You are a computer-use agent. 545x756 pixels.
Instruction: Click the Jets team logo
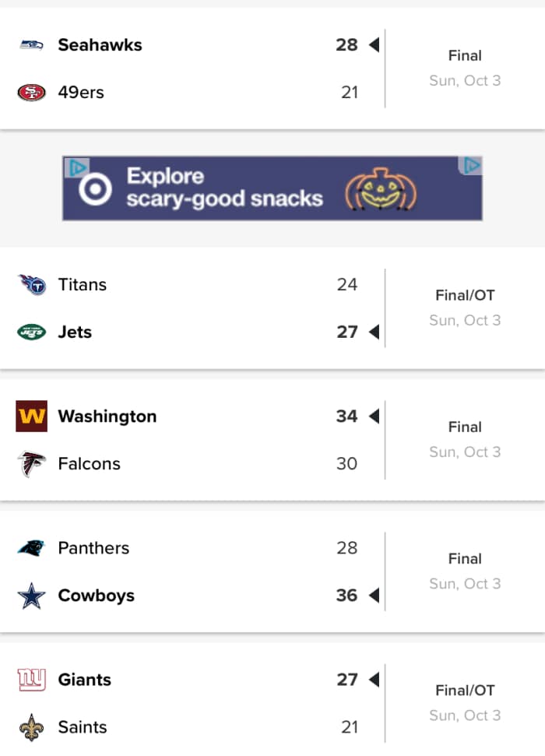coord(31,332)
